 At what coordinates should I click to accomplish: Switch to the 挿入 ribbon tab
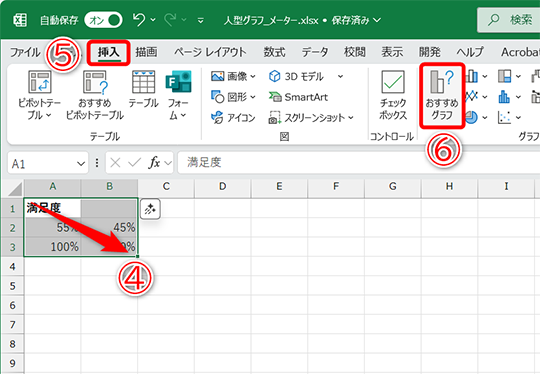pyautogui.click(x=108, y=52)
